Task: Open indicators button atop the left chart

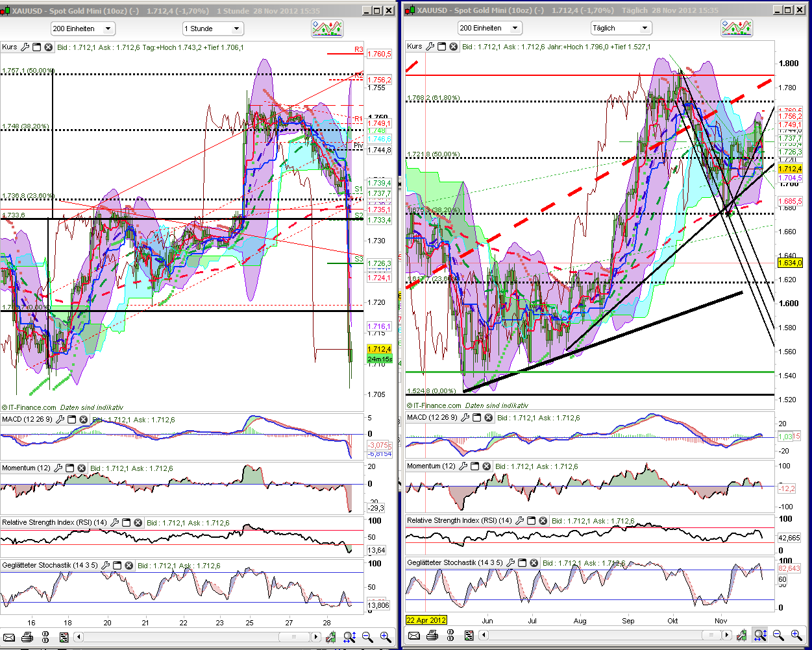Action: point(327,28)
